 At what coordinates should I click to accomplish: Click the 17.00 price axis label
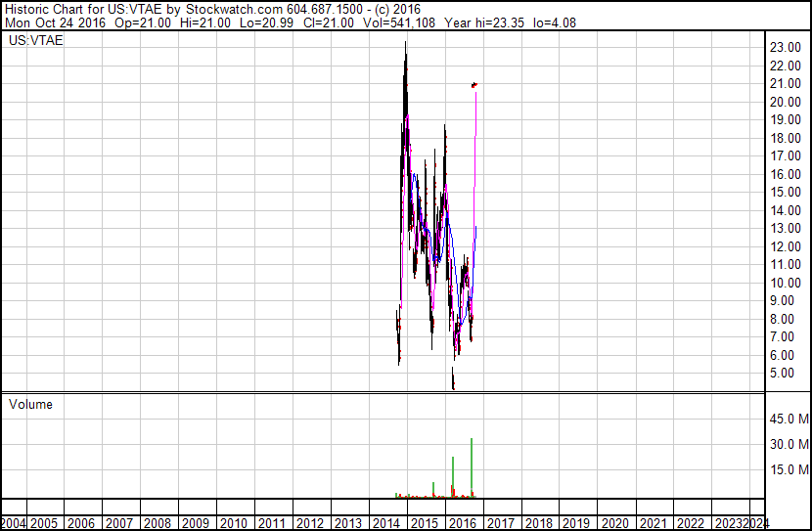pos(785,155)
